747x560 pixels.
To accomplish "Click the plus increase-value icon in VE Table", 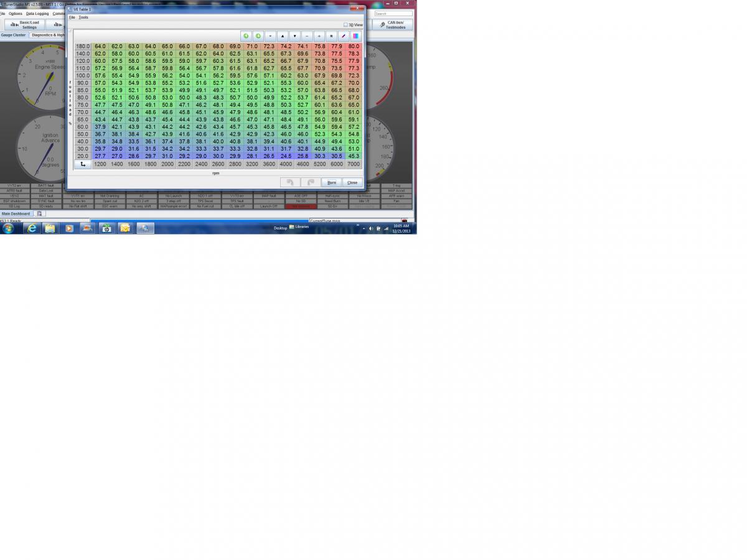I will point(319,36).
